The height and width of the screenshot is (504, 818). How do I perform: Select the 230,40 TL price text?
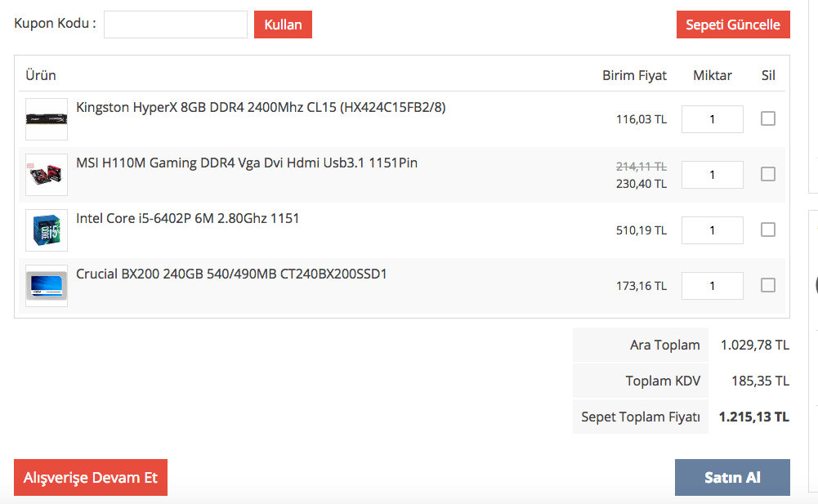[x=641, y=184]
